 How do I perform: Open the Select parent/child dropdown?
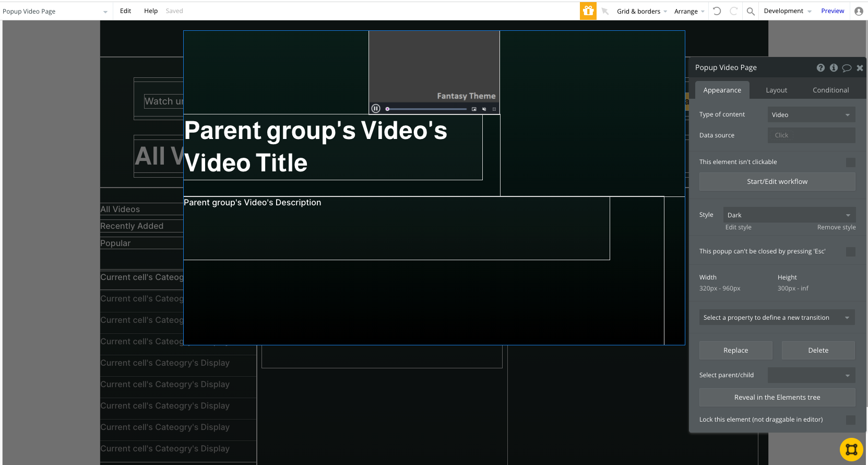(811, 375)
